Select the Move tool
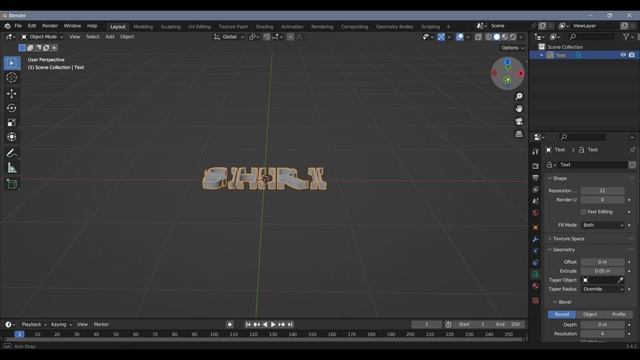This screenshot has width=640, height=360. click(11, 93)
